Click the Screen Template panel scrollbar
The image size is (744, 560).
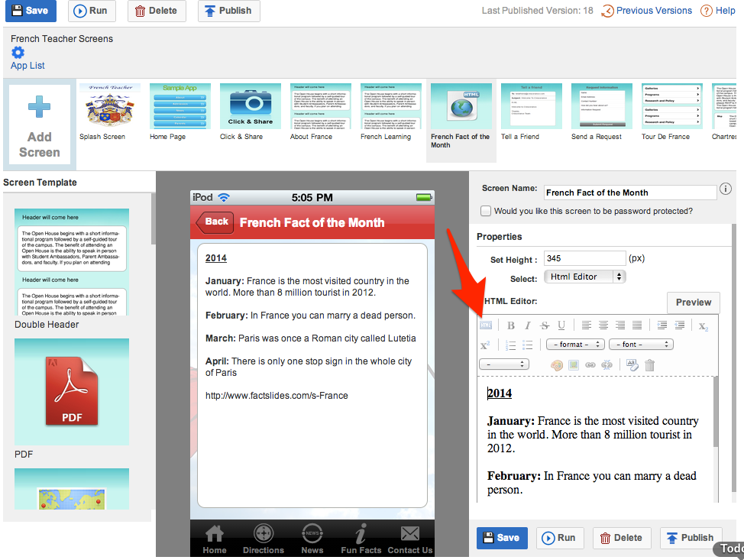[x=154, y=218]
